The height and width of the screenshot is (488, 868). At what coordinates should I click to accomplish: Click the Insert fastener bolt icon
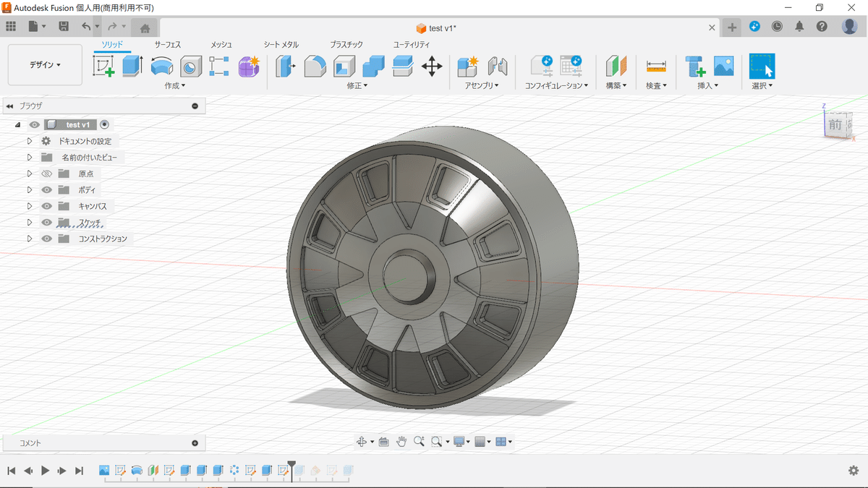tap(695, 67)
